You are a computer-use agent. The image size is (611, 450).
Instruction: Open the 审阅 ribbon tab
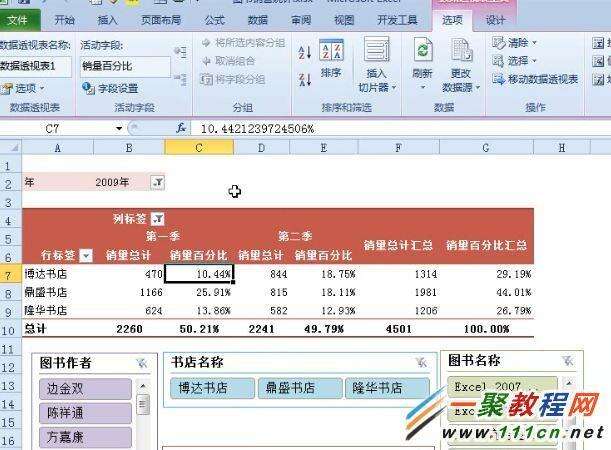point(301,20)
